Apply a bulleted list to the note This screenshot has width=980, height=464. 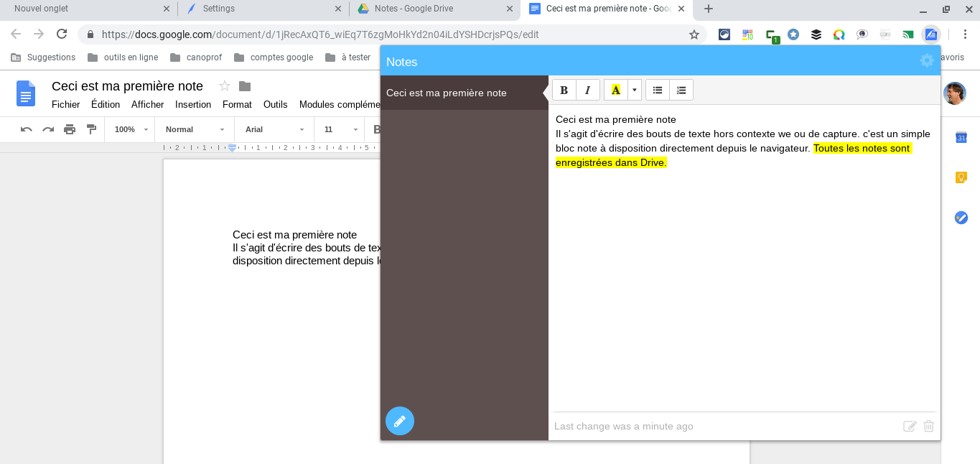tap(657, 89)
